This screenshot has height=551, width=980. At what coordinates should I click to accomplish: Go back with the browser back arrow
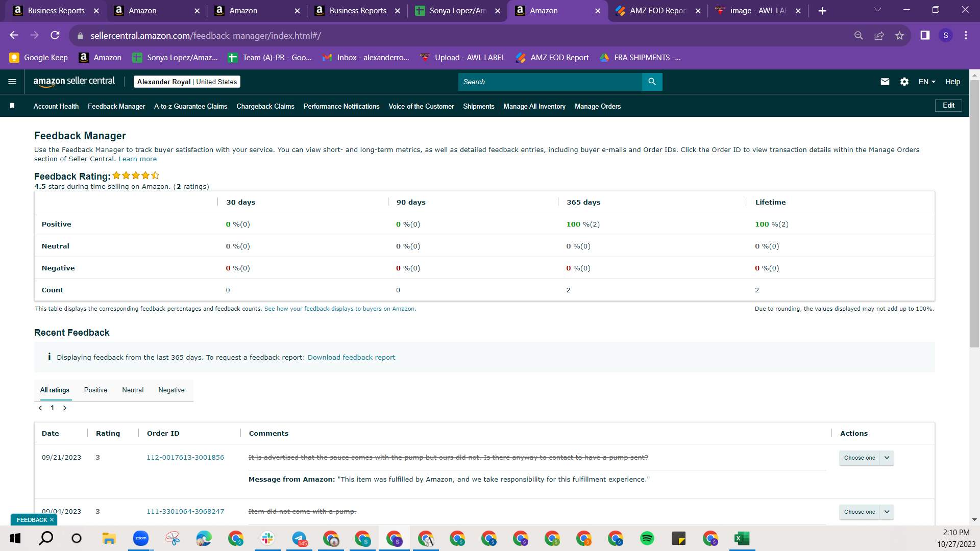click(x=14, y=35)
